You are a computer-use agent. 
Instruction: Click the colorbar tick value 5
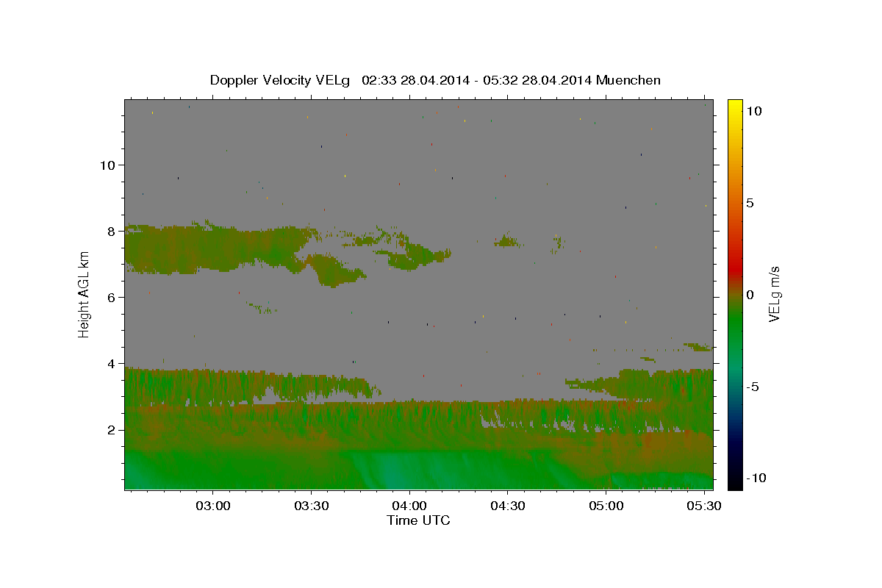[x=750, y=203]
